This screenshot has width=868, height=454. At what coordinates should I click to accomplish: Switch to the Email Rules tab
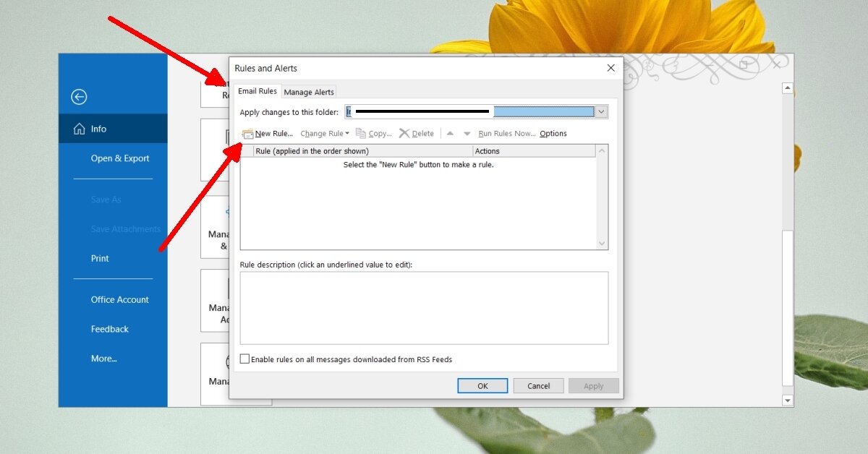(257, 91)
